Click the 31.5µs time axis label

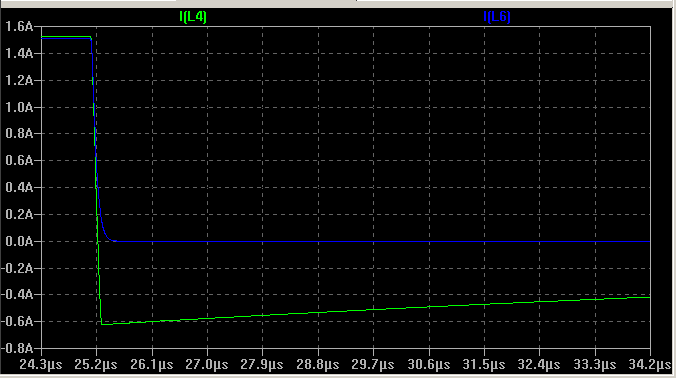(x=484, y=365)
